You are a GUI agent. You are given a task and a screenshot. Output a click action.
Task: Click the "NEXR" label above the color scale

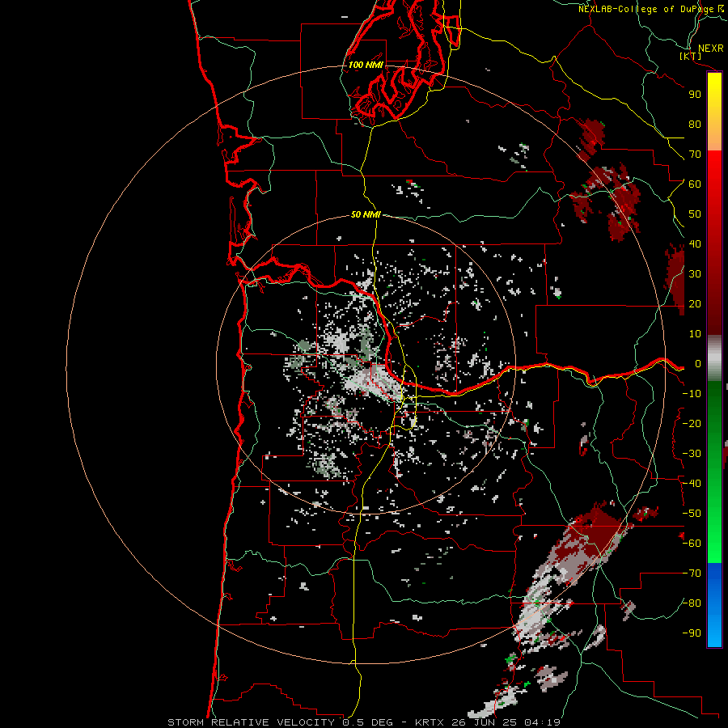[x=711, y=49]
